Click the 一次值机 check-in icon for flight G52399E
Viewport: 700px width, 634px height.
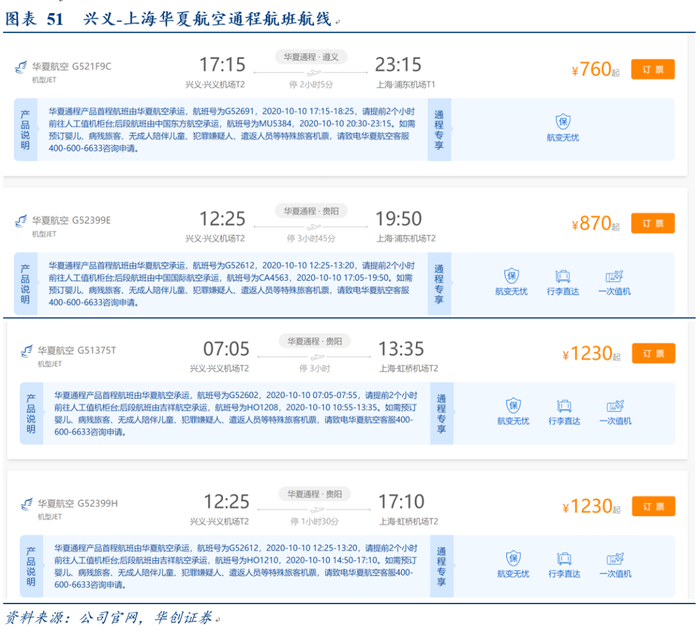pos(614,276)
